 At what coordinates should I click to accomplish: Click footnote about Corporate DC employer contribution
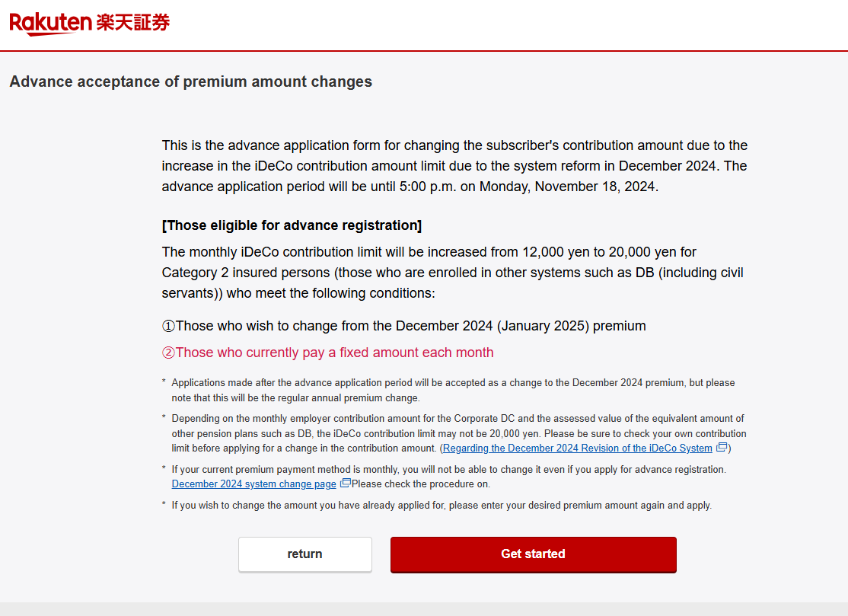pyautogui.click(x=458, y=433)
